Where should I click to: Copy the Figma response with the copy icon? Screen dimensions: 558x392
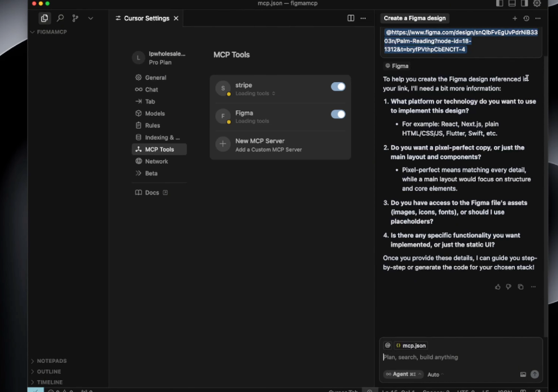click(x=520, y=287)
